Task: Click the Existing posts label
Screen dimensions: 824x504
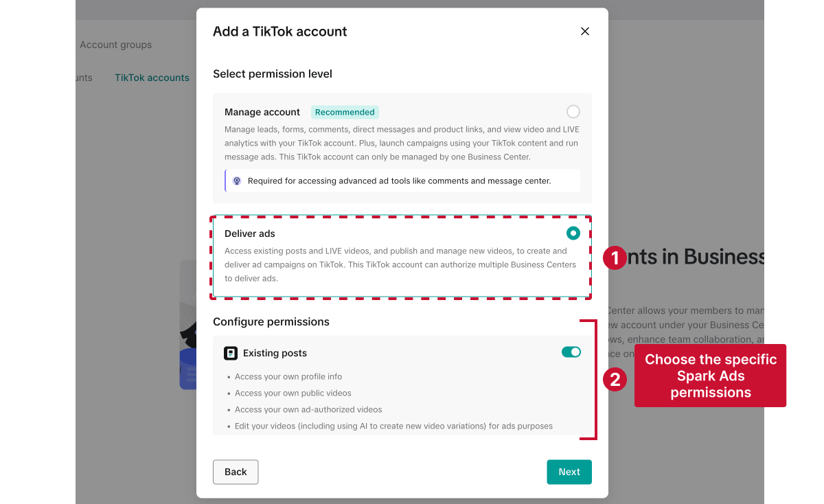Action: (275, 353)
